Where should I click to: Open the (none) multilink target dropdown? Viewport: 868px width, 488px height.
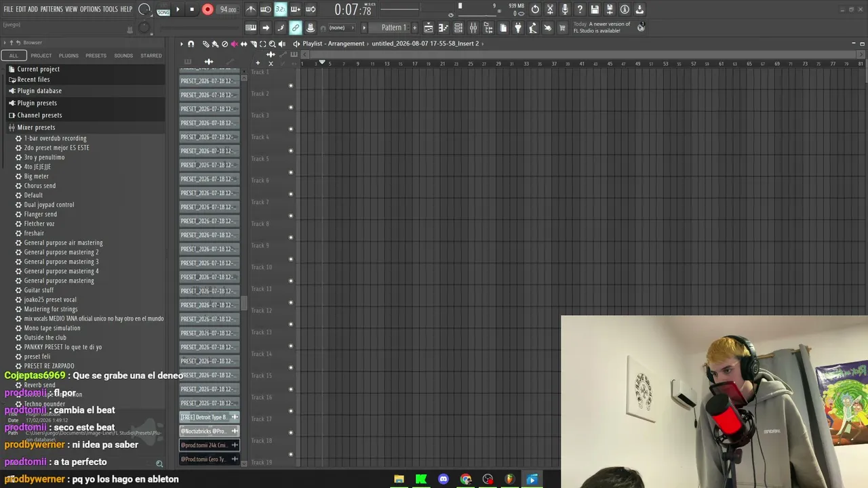tap(337, 28)
